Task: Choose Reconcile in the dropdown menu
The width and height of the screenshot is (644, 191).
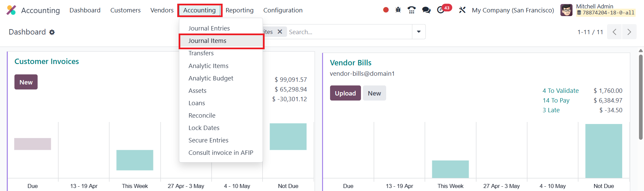Action: click(202, 116)
